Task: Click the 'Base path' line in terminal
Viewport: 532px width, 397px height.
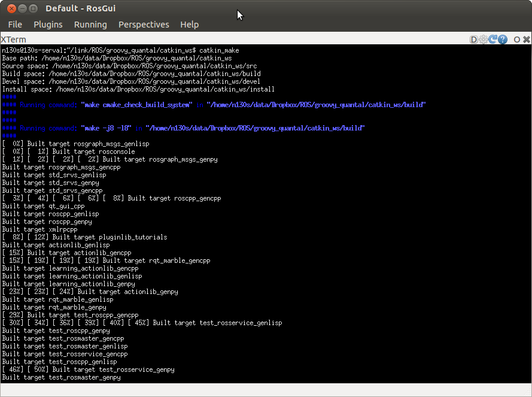Action: click(90, 58)
